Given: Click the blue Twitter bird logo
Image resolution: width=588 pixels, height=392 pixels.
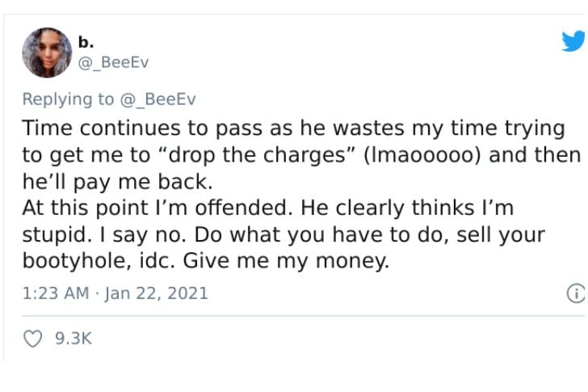Looking at the screenshot, I should (573, 40).
